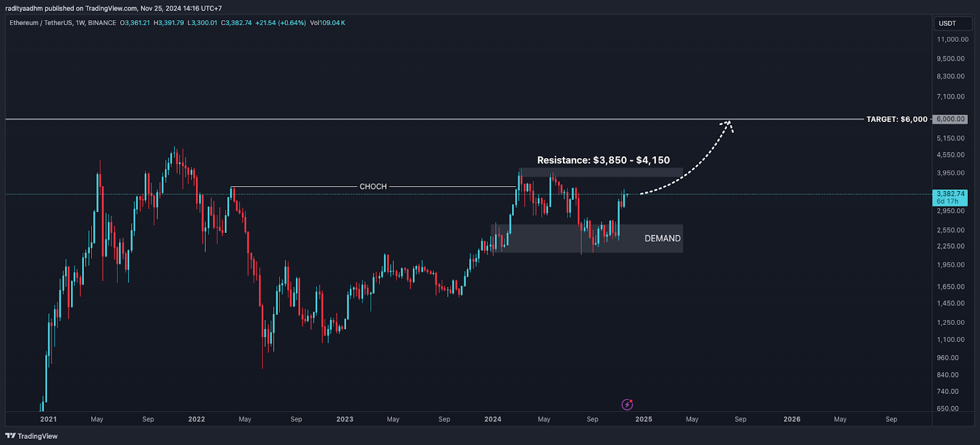Click the 2024 label on time axis

(x=493, y=419)
